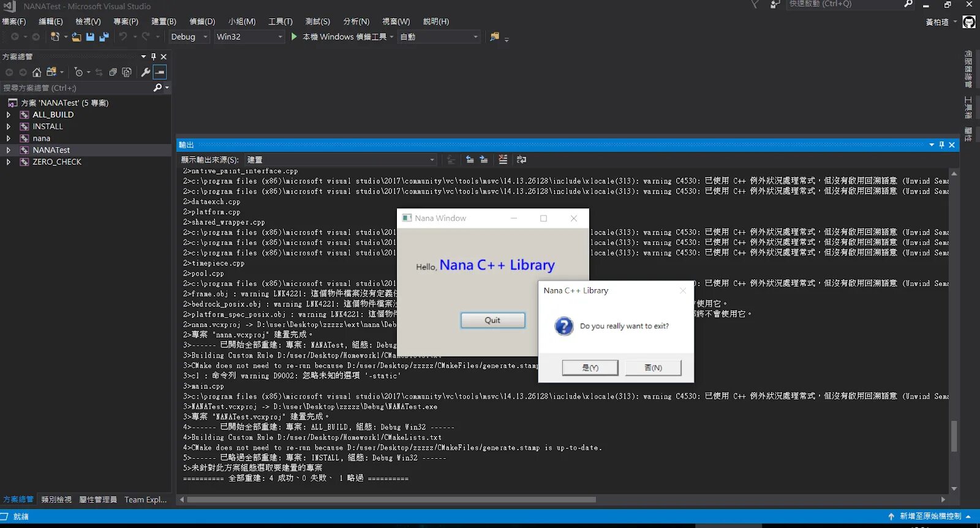The height and width of the screenshot is (528, 980).
Task: Click the New Project toolbar icon
Action: click(x=55, y=37)
